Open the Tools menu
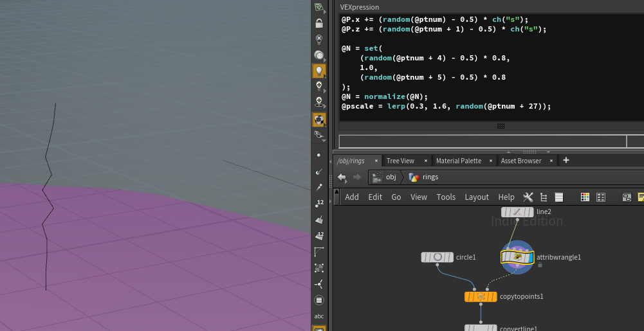The height and width of the screenshot is (331, 644). click(x=446, y=197)
